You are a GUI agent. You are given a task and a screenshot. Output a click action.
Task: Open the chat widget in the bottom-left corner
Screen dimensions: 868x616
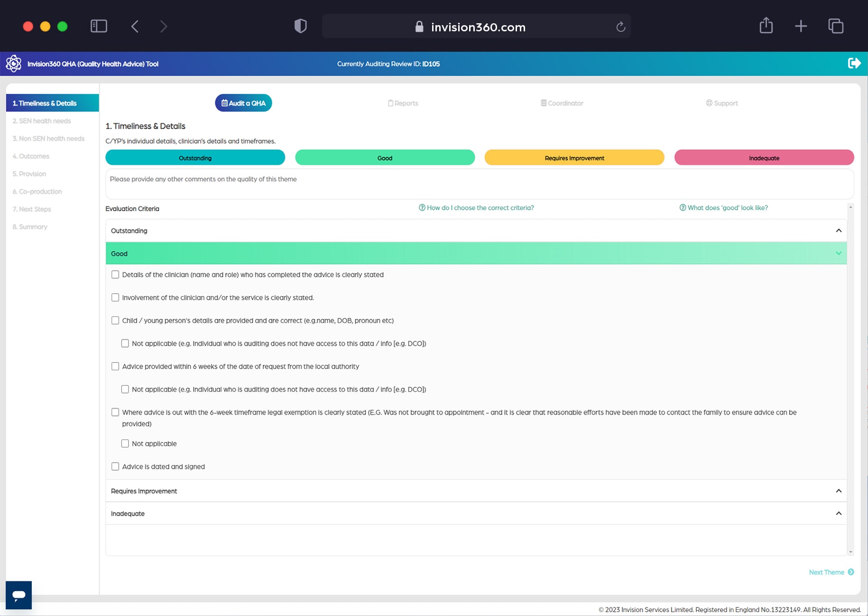coord(18,595)
